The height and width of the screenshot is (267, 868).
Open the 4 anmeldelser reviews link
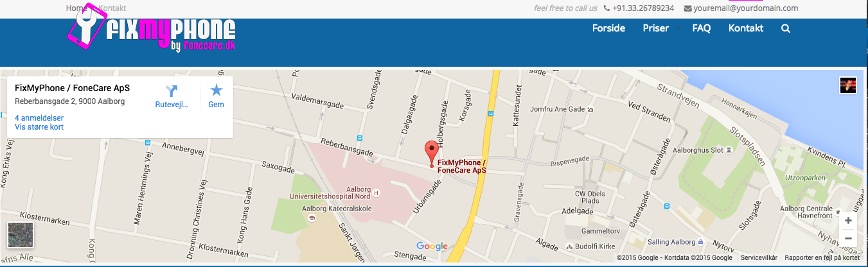pyautogui.click(x=39, y=118)
